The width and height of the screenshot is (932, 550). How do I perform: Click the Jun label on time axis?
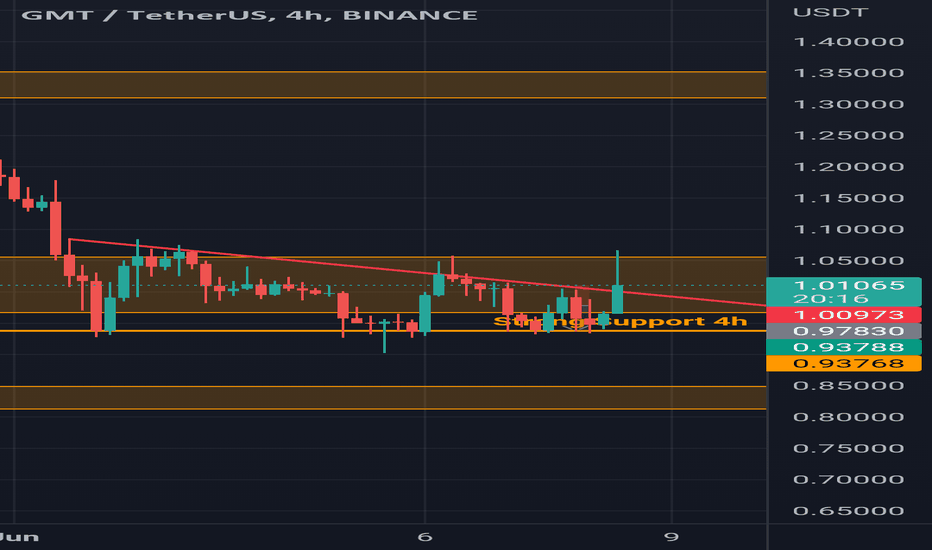(x=19, y=537)
